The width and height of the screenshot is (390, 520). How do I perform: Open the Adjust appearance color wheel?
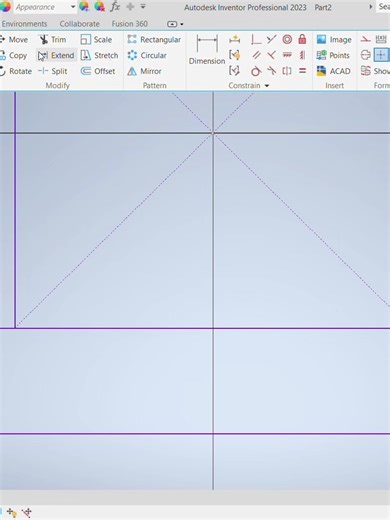pos(84,6)
